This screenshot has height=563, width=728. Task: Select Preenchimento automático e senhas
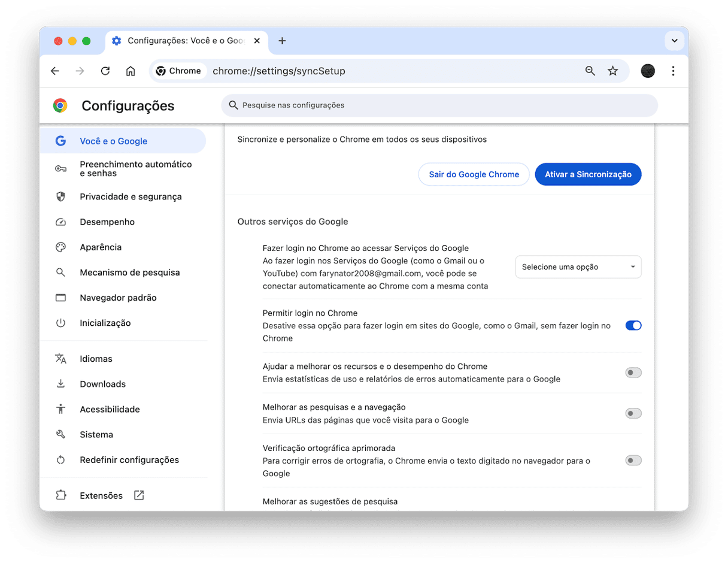point(135,169)
